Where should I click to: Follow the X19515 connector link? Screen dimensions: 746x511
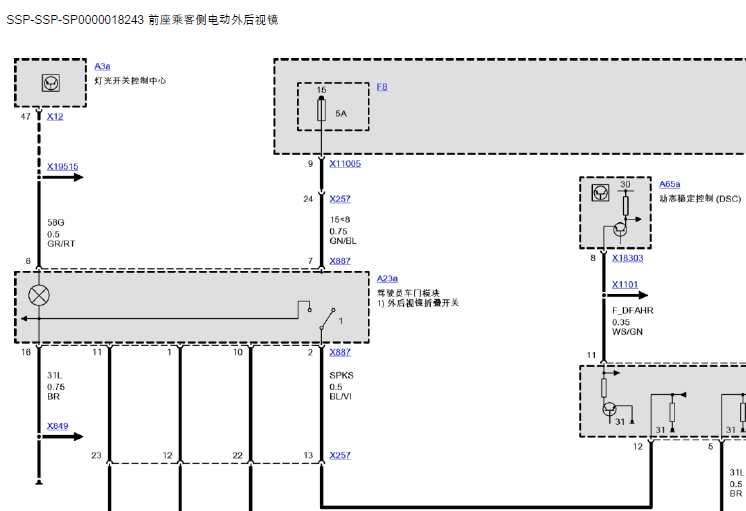click(x=62, y=167)
